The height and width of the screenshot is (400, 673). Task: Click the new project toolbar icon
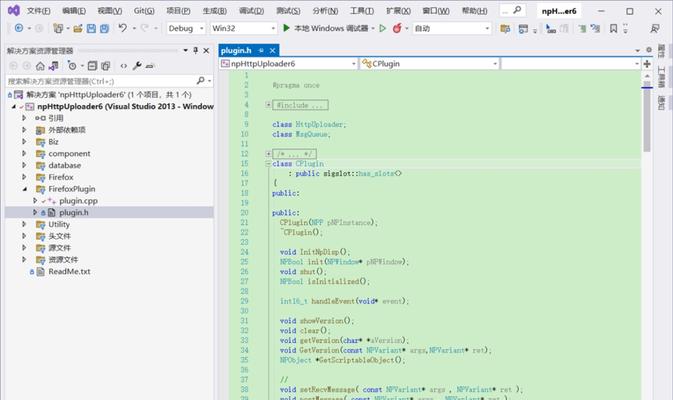click(58, 28)
